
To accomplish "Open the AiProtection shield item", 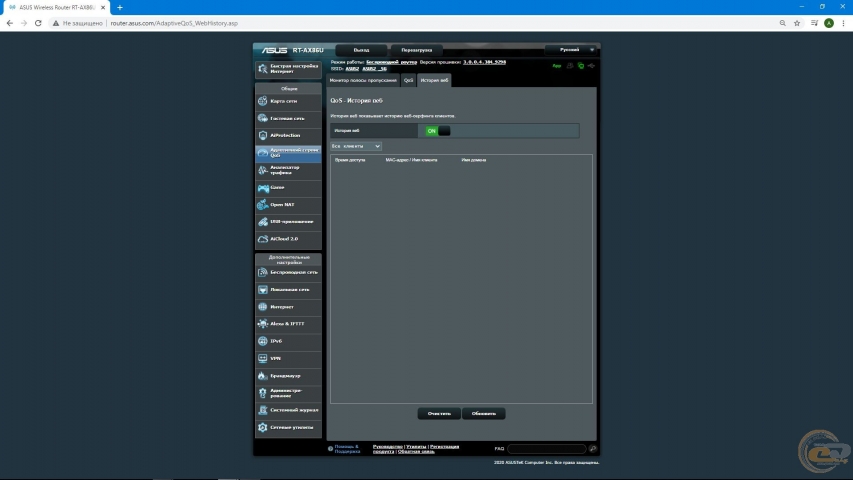I will pyautogui.click(x=288, y=136).
